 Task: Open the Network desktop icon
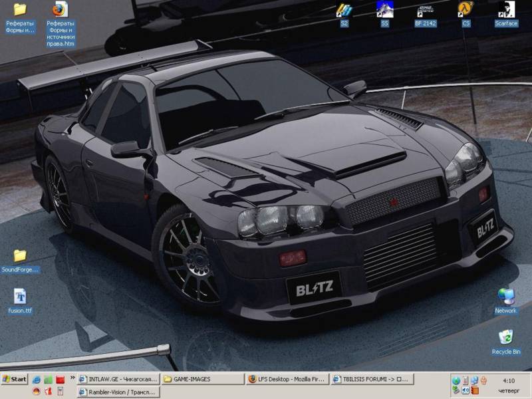pyautogui.click(x=505, y=297)
